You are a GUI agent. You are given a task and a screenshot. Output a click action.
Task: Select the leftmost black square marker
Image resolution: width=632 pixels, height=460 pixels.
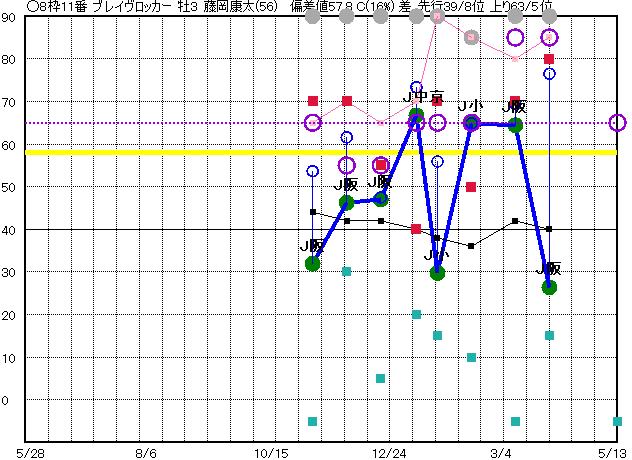[x=312, y=212]
